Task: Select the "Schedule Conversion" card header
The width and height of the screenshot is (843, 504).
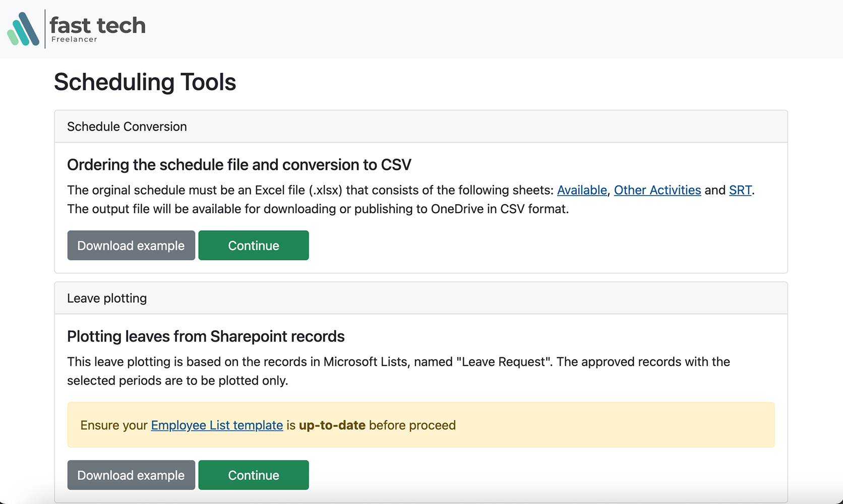Action: point(127,127)
